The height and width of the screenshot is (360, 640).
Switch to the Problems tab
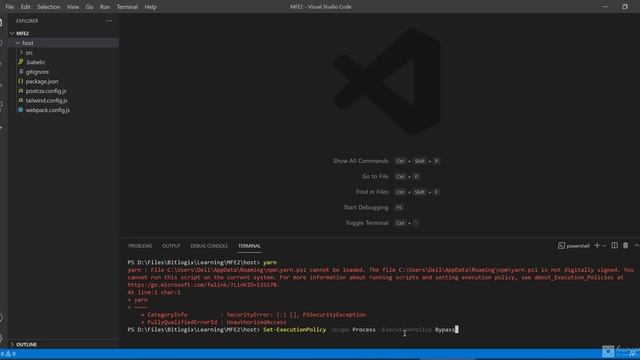140,246
